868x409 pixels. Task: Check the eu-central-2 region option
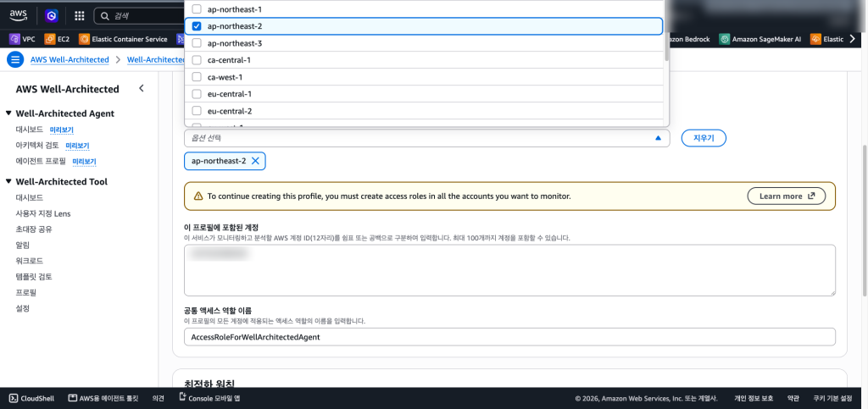point(197,111)
